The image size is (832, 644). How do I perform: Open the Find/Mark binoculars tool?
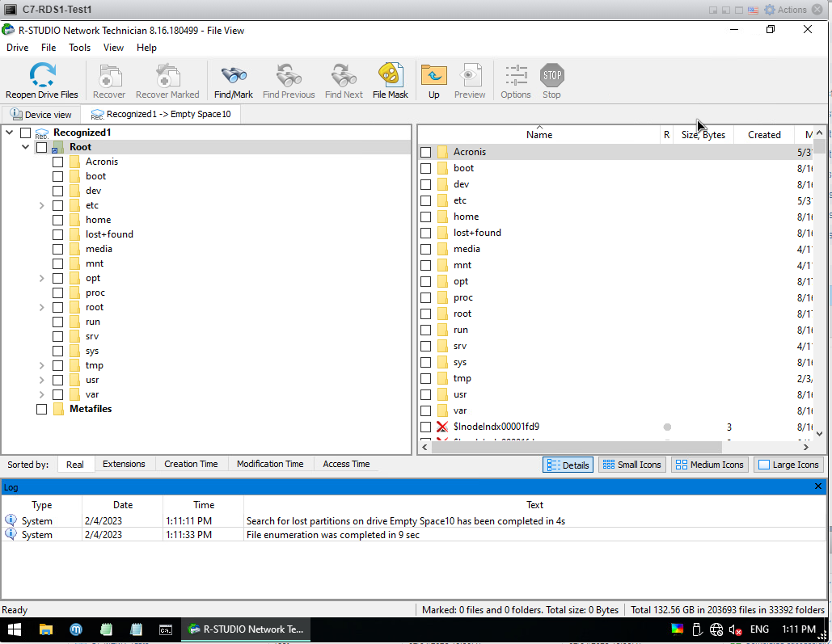tap(234, 77)
